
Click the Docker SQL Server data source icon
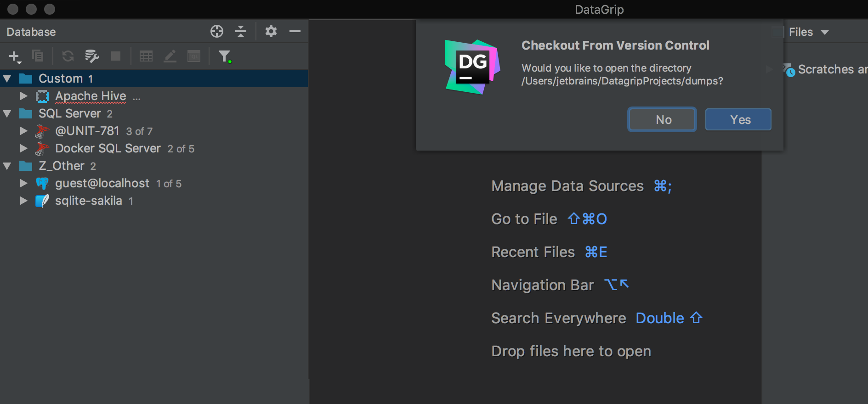[42, 149]
